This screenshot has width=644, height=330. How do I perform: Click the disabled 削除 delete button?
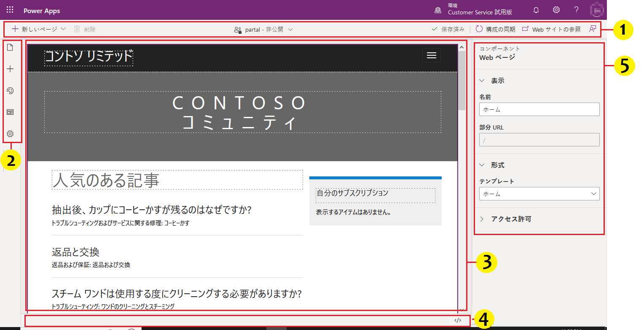85,29
